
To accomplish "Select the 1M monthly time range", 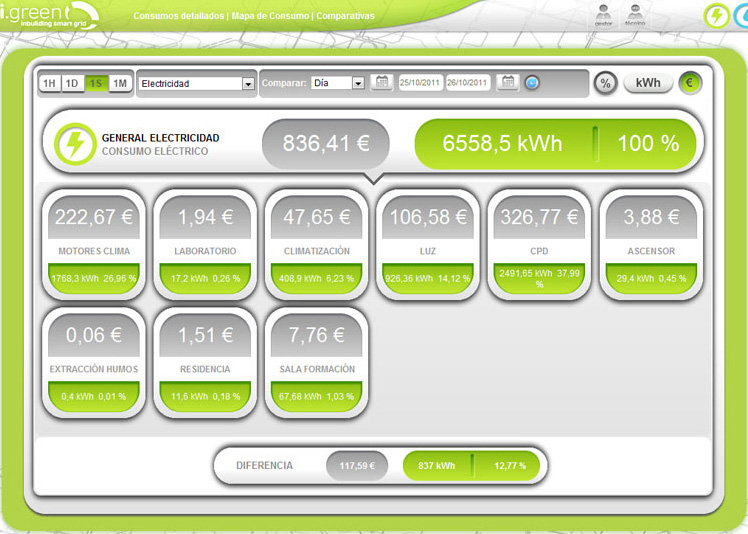I will 120,84.
